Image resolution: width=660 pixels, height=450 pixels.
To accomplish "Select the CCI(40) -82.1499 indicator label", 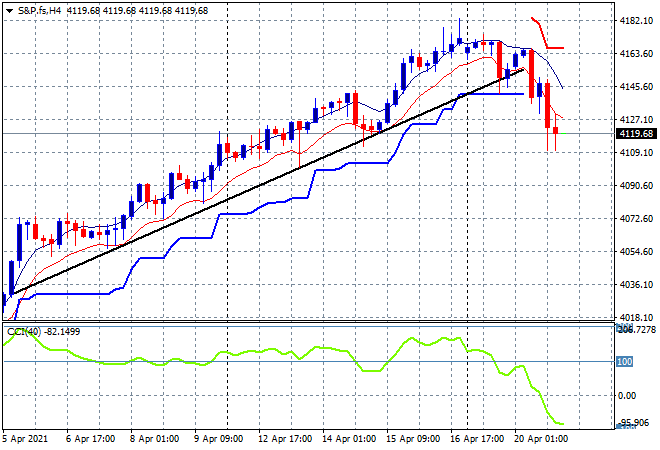I will tap(43, 332).
